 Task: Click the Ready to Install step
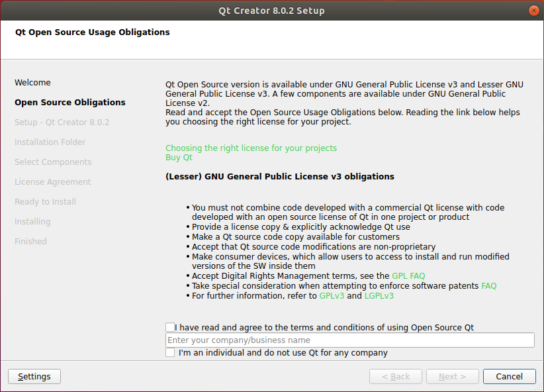pyautogui.click(x=45, y=202)
